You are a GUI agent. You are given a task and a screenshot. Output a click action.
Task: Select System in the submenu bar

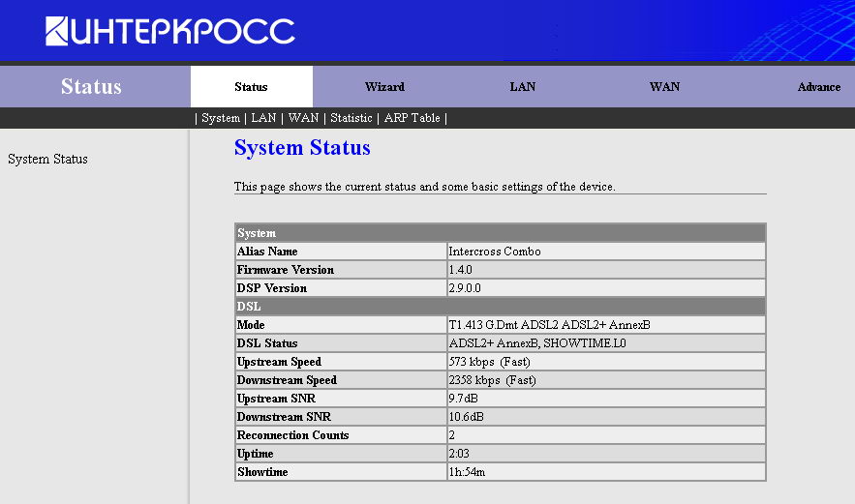coord(221,118)
